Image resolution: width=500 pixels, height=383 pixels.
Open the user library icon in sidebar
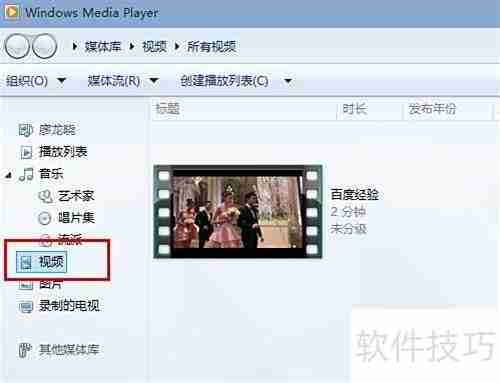26,130
